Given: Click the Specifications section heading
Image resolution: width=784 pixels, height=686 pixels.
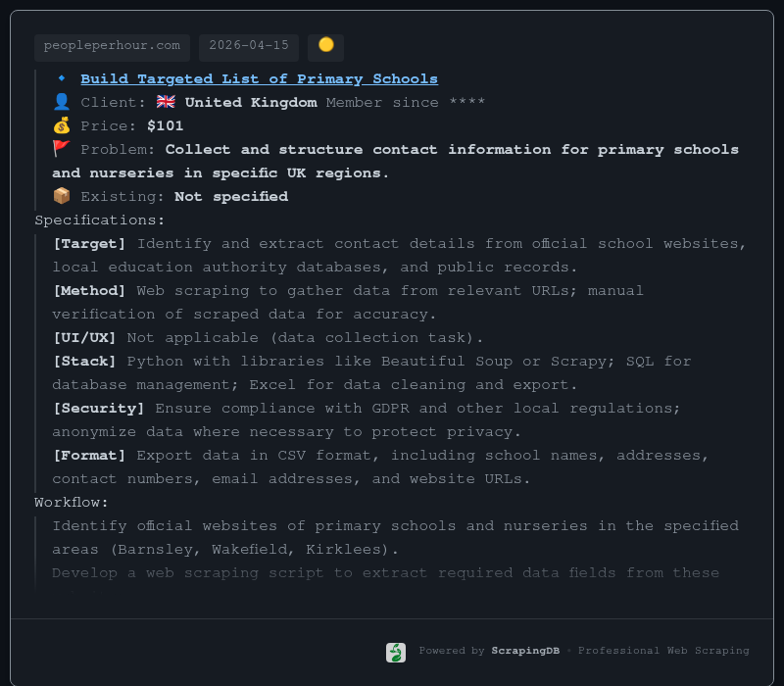Looking at the screenshot, I should (x=100, y=220).
